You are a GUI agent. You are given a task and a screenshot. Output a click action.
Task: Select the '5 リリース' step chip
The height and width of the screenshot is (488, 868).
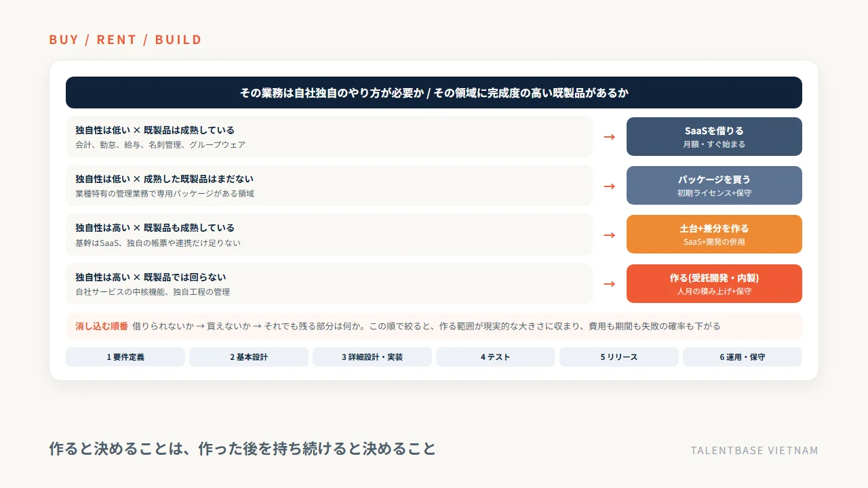619,357
